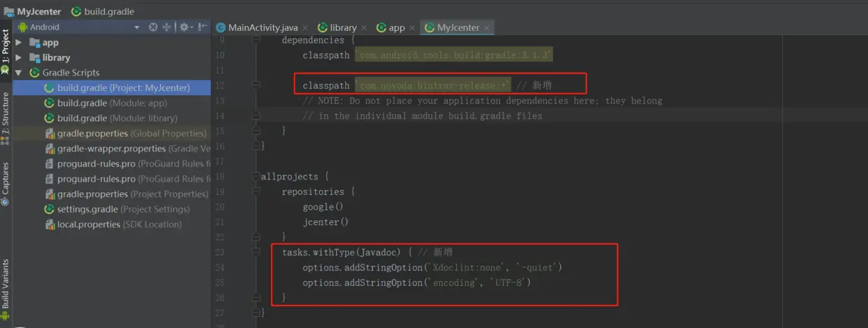Image resolution: width=868 pixels, height=328 pixels.
Task: Click line number 18 in the gutter
Action: click(x=220, y=177)
